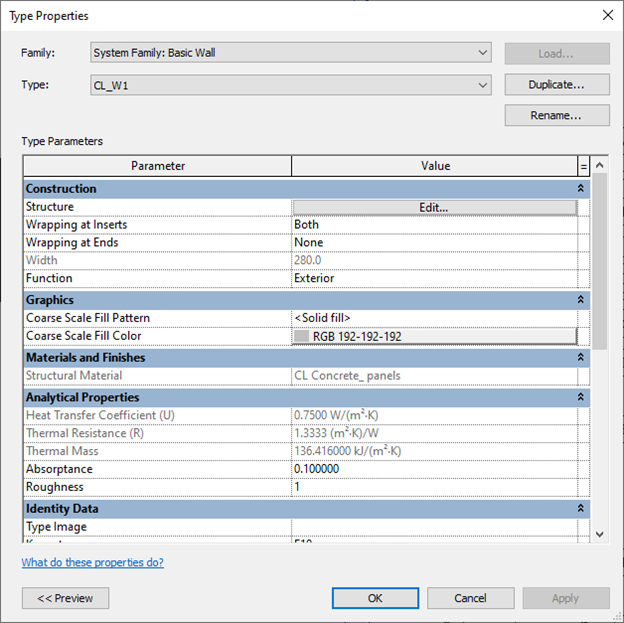The image size is (624, 623).
Task: Confirm with the OK button
Action: tap(375, 598)
